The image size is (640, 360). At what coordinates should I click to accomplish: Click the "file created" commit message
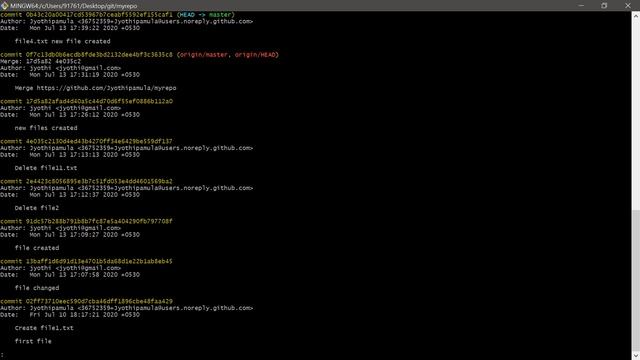37,248
